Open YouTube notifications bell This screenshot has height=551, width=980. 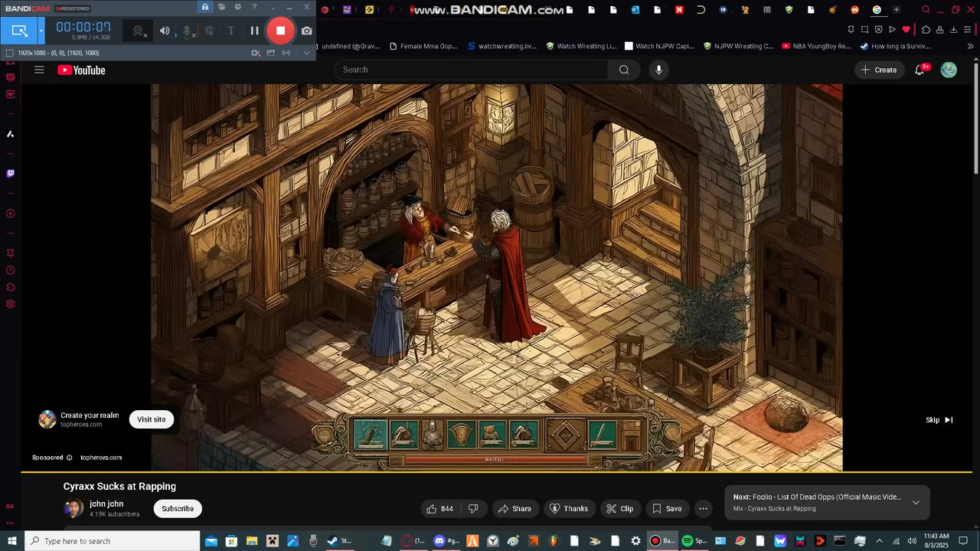[x=920, y=70]
